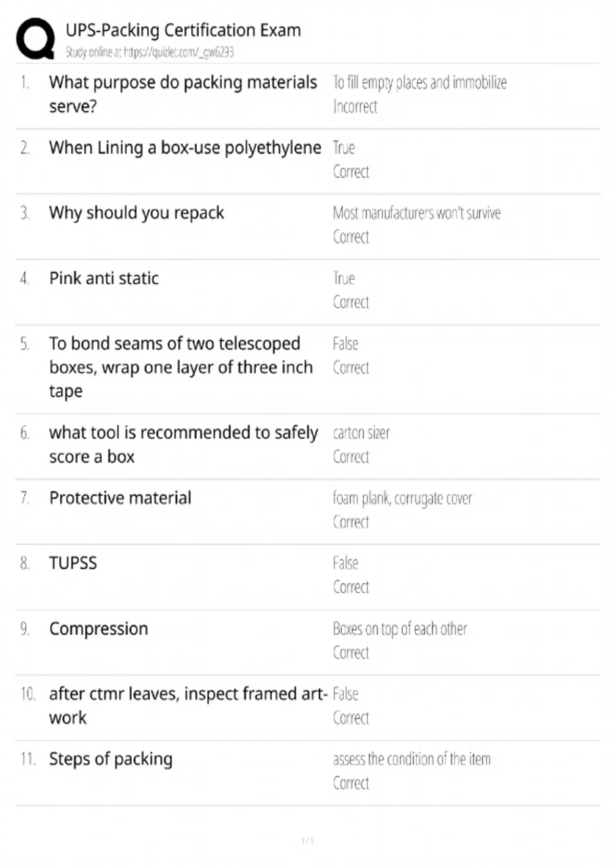Screen dimensions: 613x868
Task: Click answer 'Most manufacturers won't survive'
Action: [x=416, y=213]
